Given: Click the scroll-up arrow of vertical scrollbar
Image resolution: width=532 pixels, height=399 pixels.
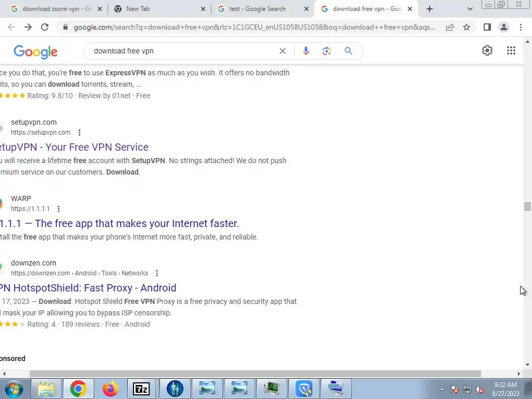Looking at the screenshot, I should 527,42.
